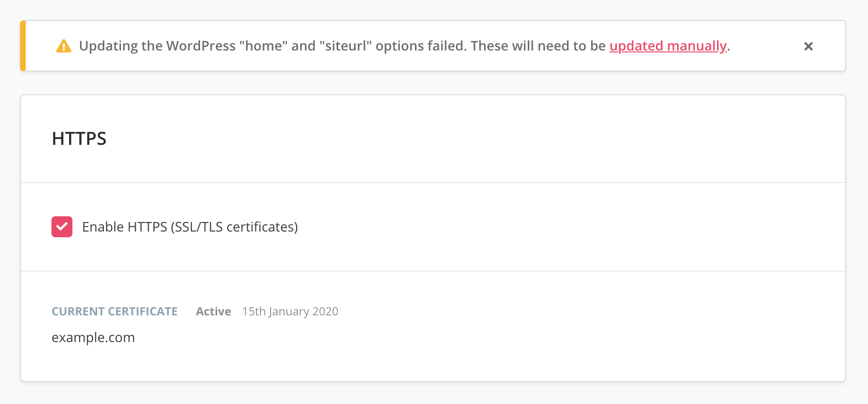Click the 15th January 2020 date
Screen dimensions: 868x404
(x=290, y=311)
